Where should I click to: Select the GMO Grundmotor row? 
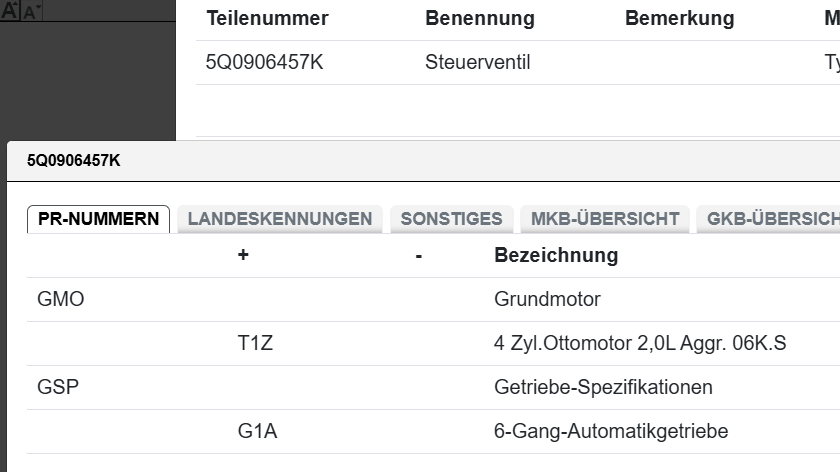point(60,299)
